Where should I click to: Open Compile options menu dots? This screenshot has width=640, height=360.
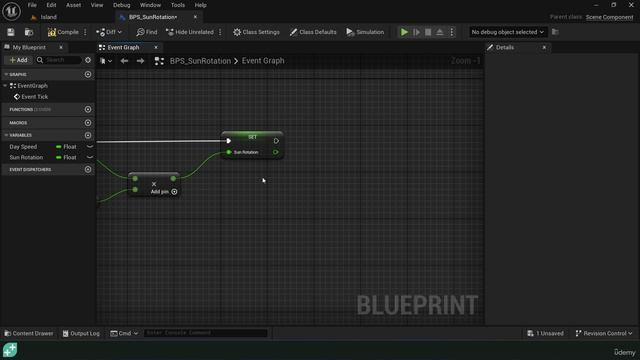point(85,32)
